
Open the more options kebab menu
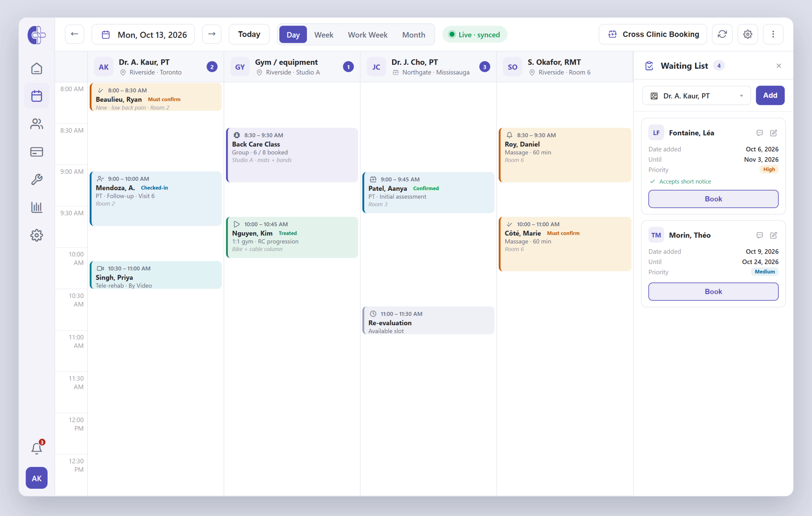point(773,34)
